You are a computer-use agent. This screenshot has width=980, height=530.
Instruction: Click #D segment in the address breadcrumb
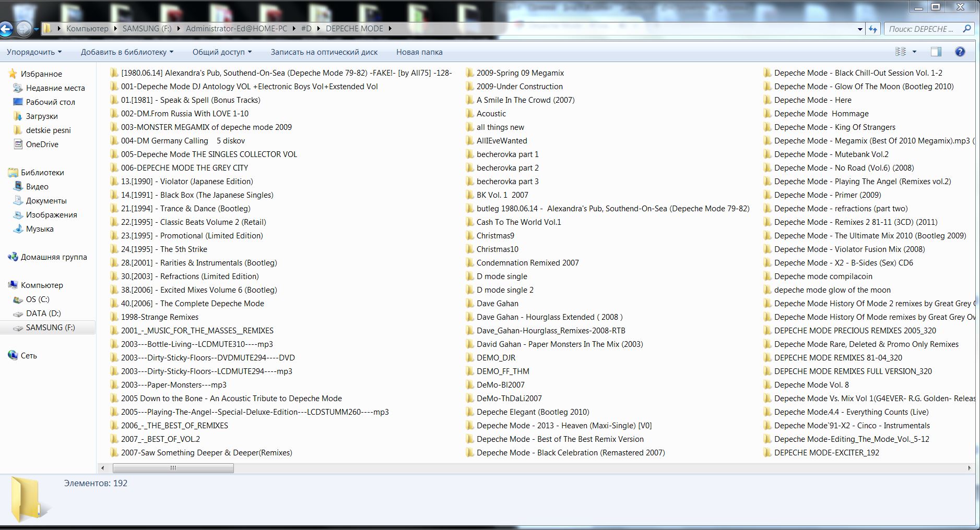(306, 29)
